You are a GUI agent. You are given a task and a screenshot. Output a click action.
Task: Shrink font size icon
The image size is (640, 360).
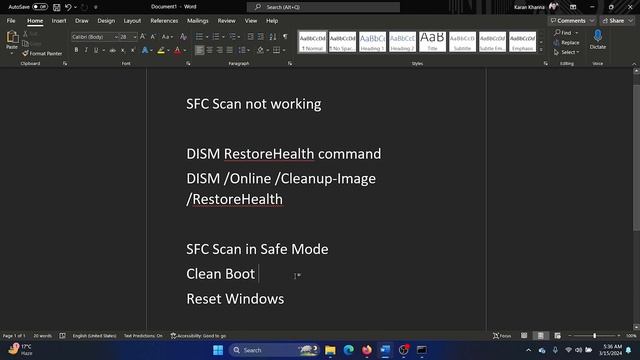point(153,37)
